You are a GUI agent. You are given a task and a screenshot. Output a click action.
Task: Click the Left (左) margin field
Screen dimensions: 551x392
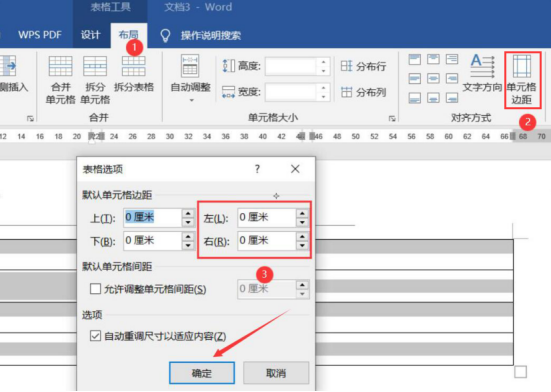tap(267, 217)
